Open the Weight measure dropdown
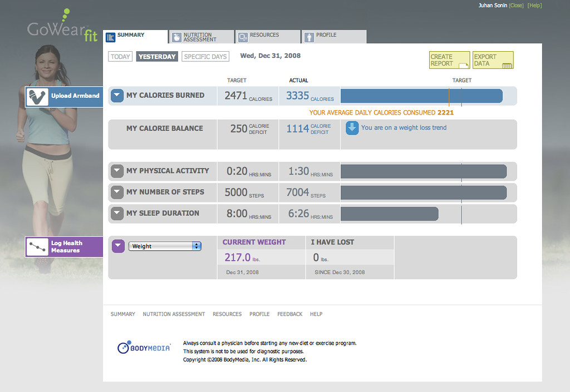The image size is (570, 392). (x=165, y=246)
